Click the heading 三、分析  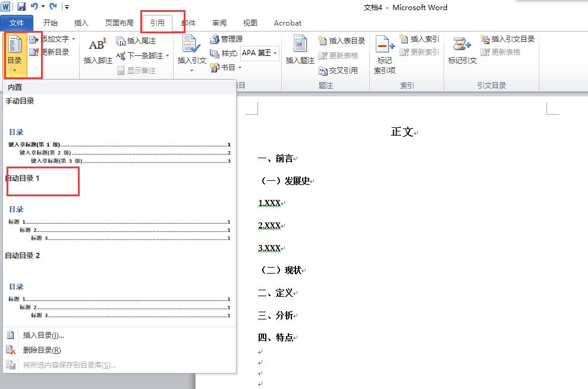[x=275, y=315]
